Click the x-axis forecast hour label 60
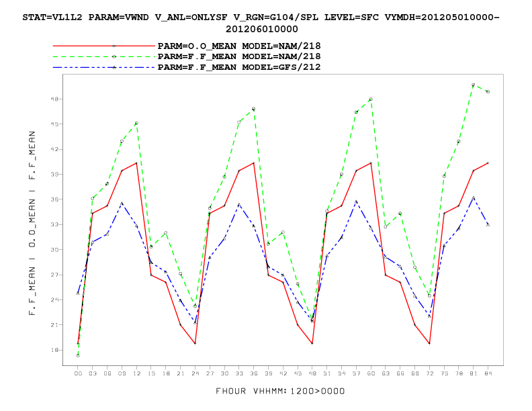532x411 pixels. 371,373
